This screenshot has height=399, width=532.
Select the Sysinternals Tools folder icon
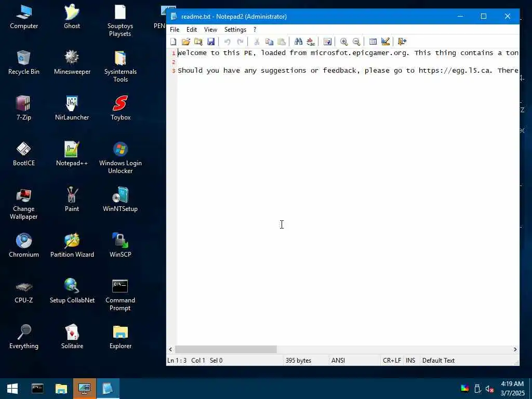120,66
